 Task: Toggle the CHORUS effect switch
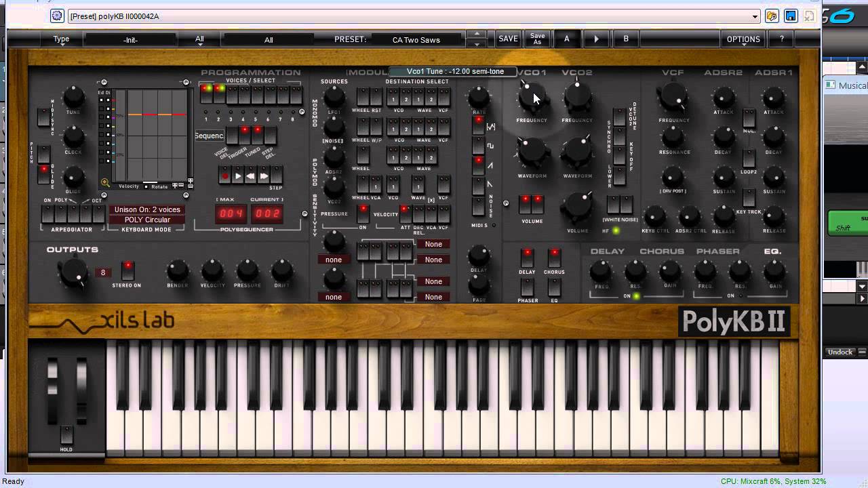(x=554, y=258)
